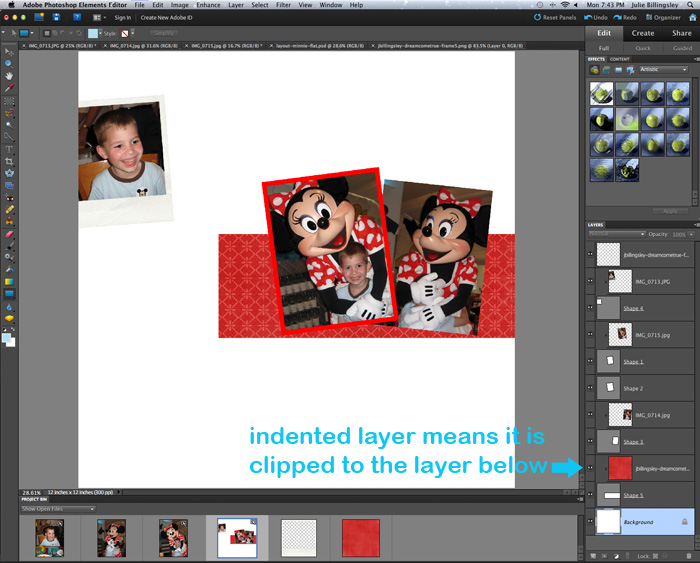
Task: Open the shape tool options dropdown
Action: coord(32,33)
